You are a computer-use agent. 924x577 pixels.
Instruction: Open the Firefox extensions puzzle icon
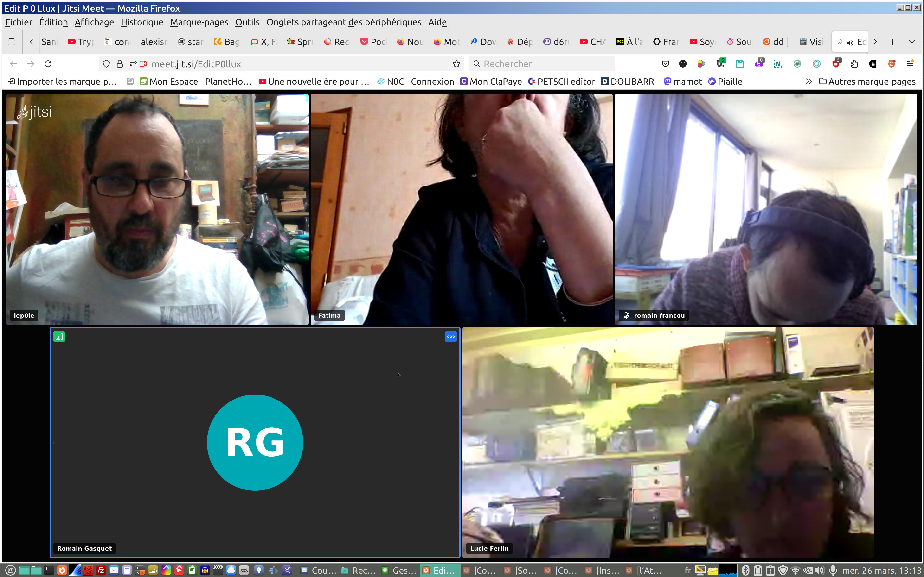[x=854, y=64]
